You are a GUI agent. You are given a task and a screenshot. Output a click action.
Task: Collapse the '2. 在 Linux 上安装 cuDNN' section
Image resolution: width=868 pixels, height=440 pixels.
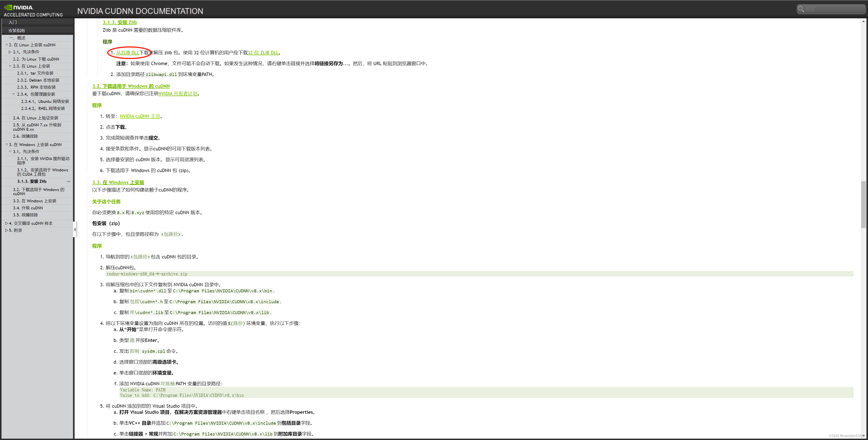(x=6, y=45)
